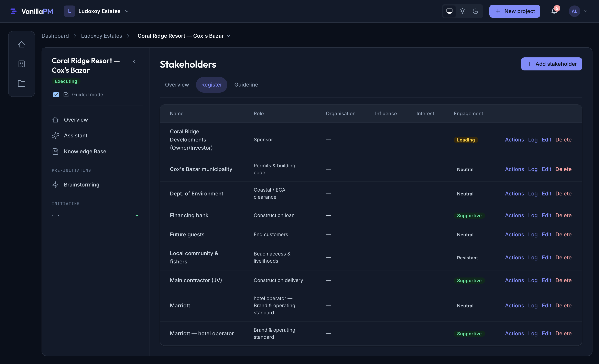599x364 pixels.
Task: Switch to the Stakeholders Overview tab
Action: 177,85
